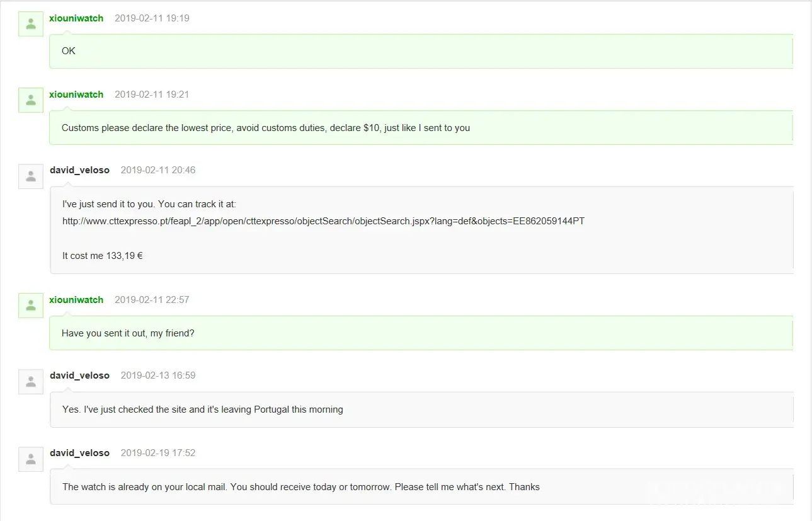Click the 2019-02-11 20:46 timestamp

point(158,170)
